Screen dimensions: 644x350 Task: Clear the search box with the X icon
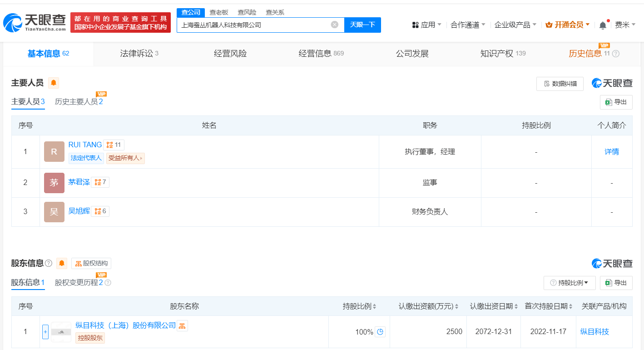[x=335, y=25]
